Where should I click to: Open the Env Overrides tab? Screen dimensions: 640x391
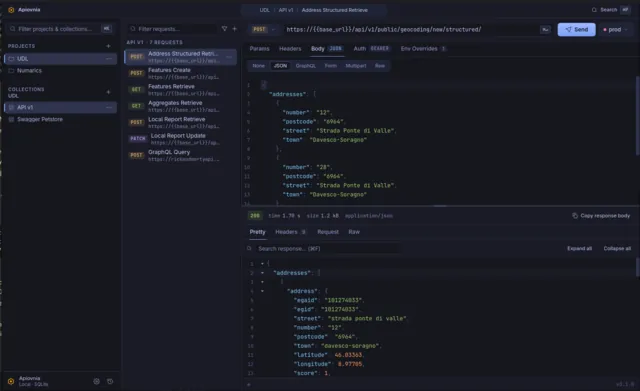[x=423, y=49]
